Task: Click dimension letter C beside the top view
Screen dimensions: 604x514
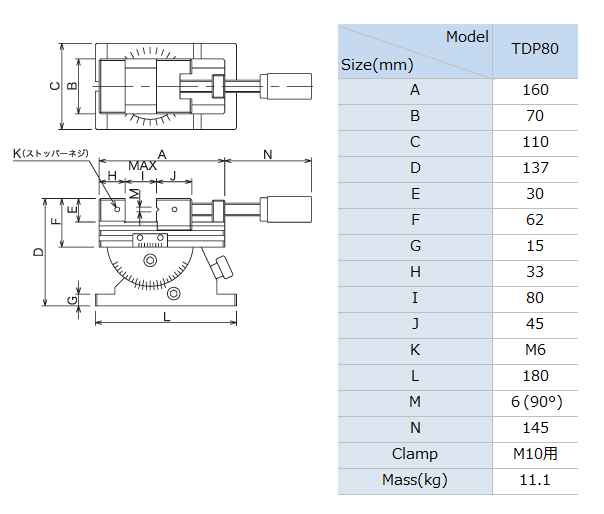Action: point(55,86)
